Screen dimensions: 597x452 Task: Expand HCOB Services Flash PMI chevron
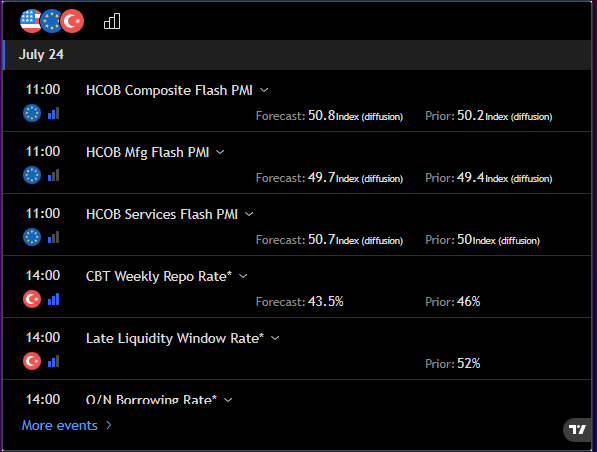pyautogui.click(x=249, y=214)
